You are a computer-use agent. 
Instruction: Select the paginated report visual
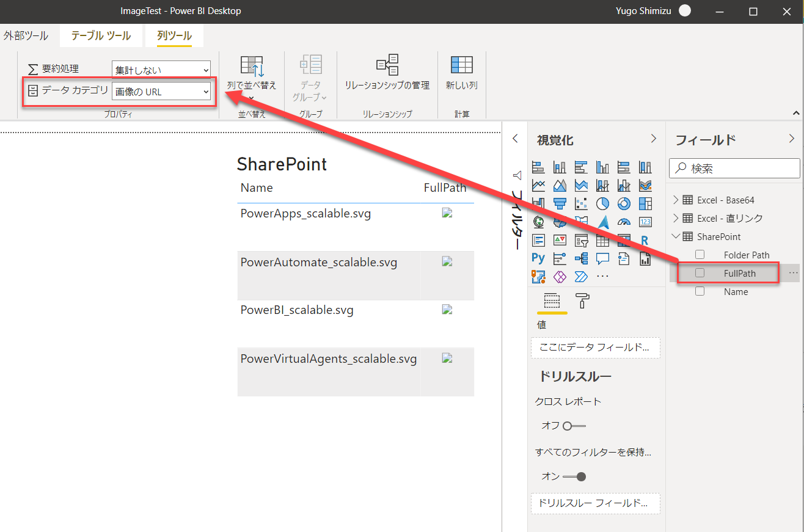[x=645, y=258]
